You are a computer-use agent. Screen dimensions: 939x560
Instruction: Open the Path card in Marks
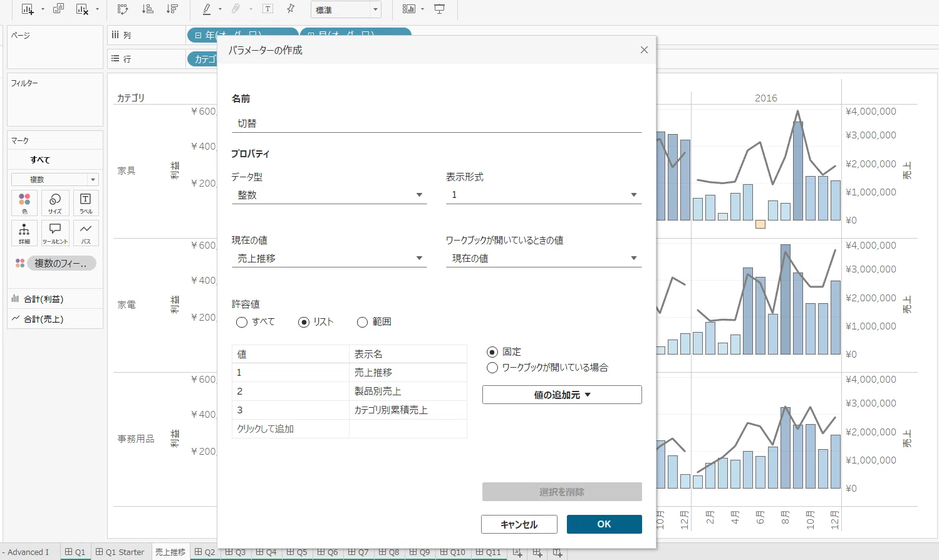(x=86, y=233)
